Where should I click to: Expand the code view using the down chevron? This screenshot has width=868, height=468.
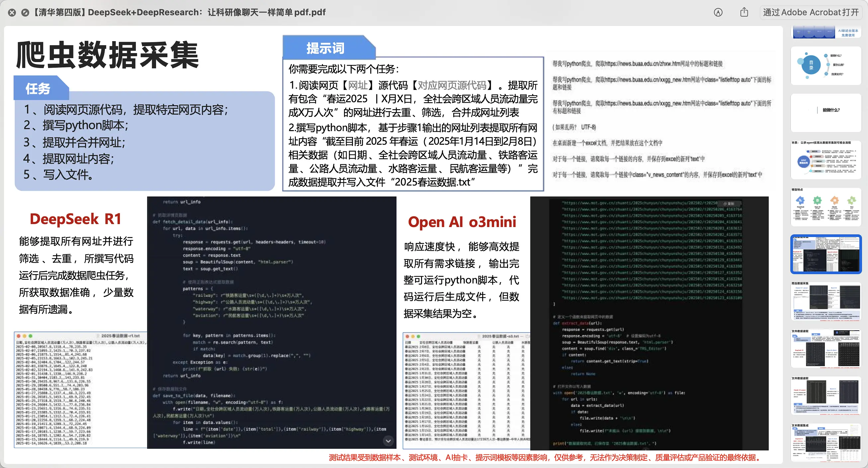click(388, 441)
